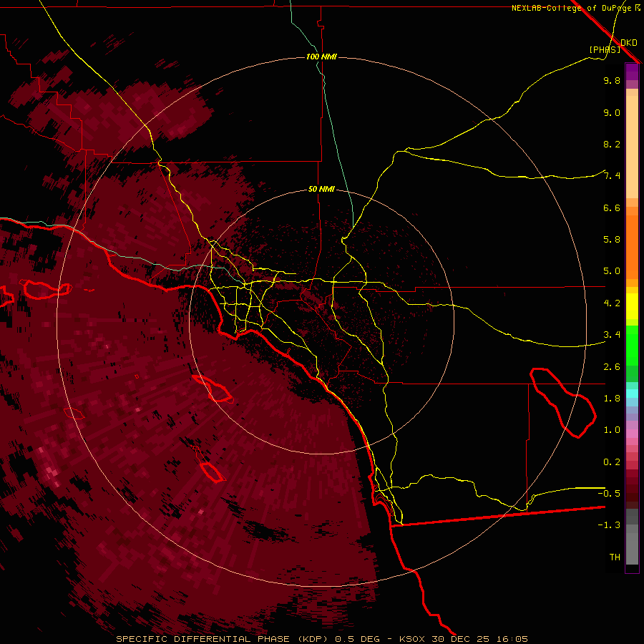Click the '30 DEC 25' date in footer

[462, 639]
